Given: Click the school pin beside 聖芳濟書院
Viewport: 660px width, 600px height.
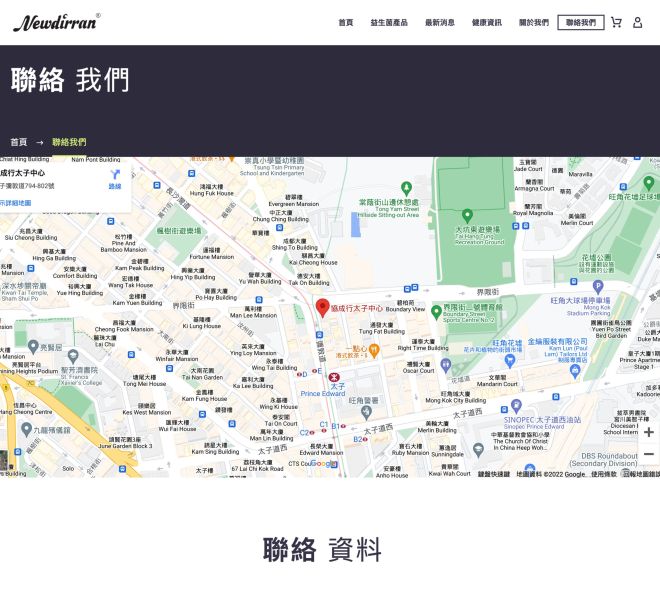Looking at the screenshot, I should (x=73, y=357).
